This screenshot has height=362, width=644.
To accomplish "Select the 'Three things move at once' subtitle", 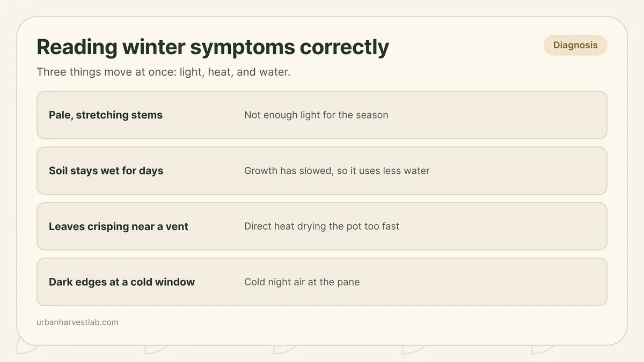I will click(163, 72).
